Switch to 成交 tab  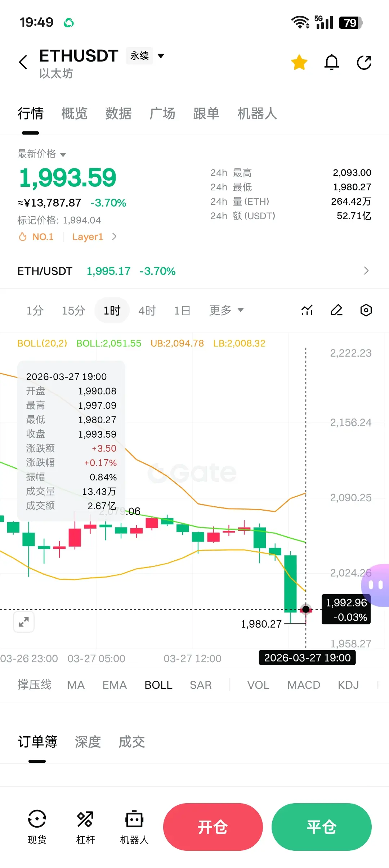coord(132,742)
